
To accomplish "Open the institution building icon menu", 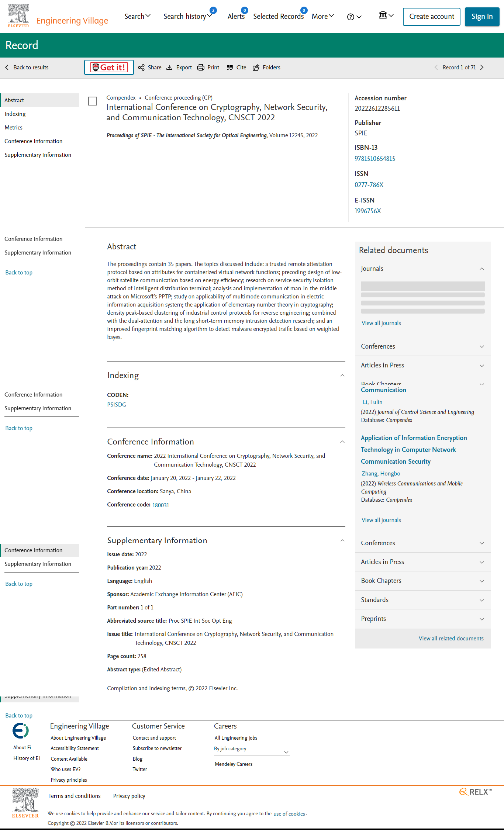I will (x=386, y=15).
